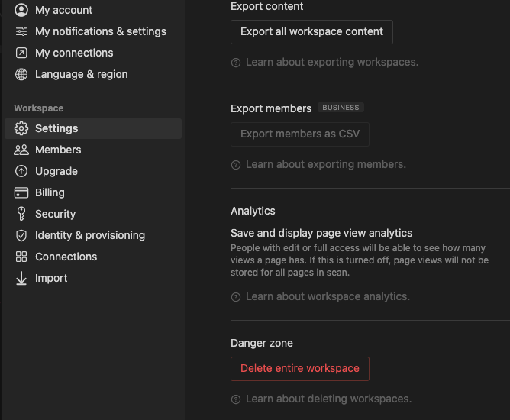Click the BUSINESS plan badge
The image size is (510, 420).
pos(341,108)
